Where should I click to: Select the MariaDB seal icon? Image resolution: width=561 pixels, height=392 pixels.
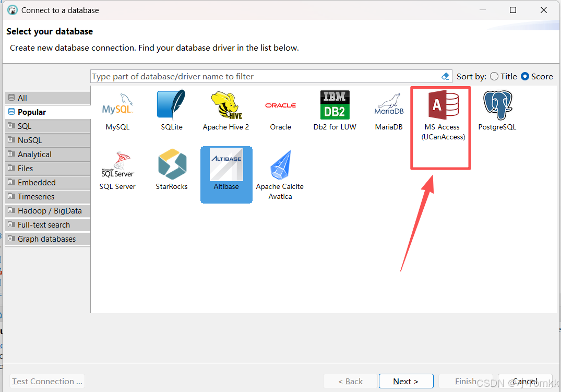point(389,104)
